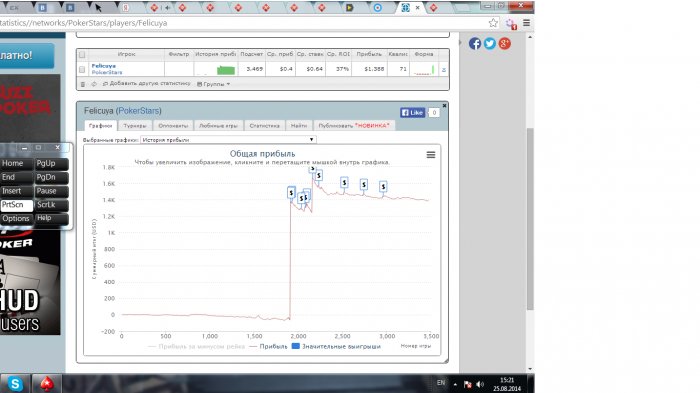Screen dimensions: 700x393
Task: Tick the Felicuya row checkbox
Action: pos(82,69)
